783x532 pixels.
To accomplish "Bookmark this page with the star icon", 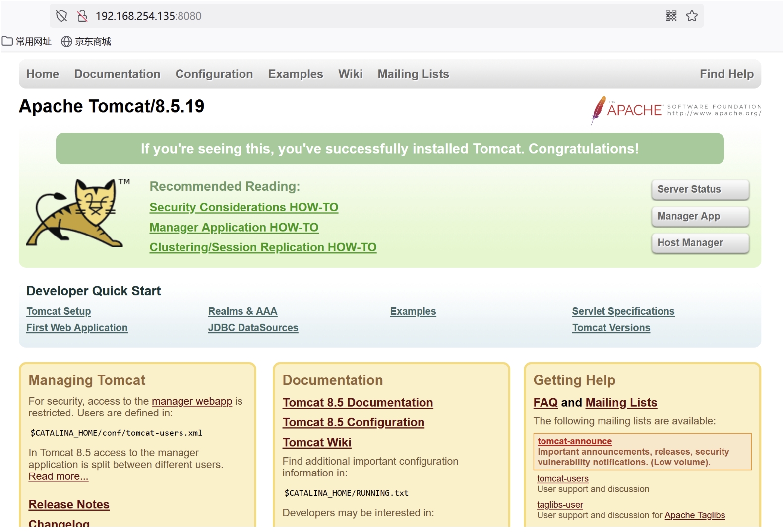I will (692, 16).
